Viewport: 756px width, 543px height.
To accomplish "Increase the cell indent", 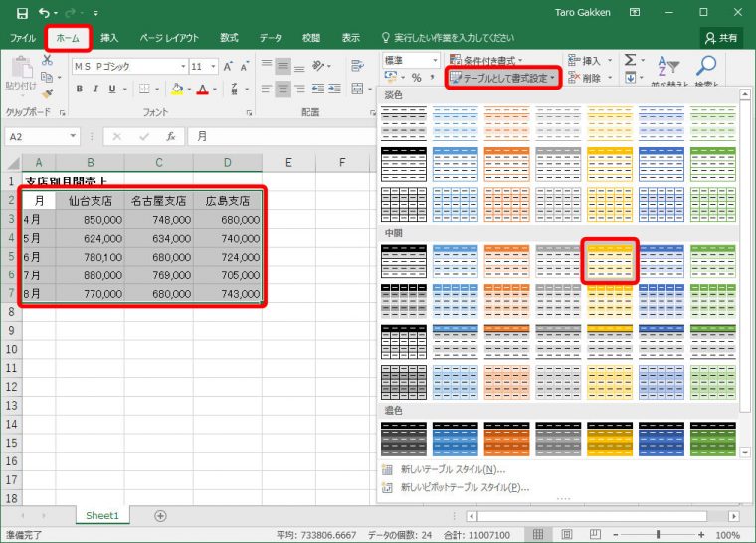I will coord(334,89).
